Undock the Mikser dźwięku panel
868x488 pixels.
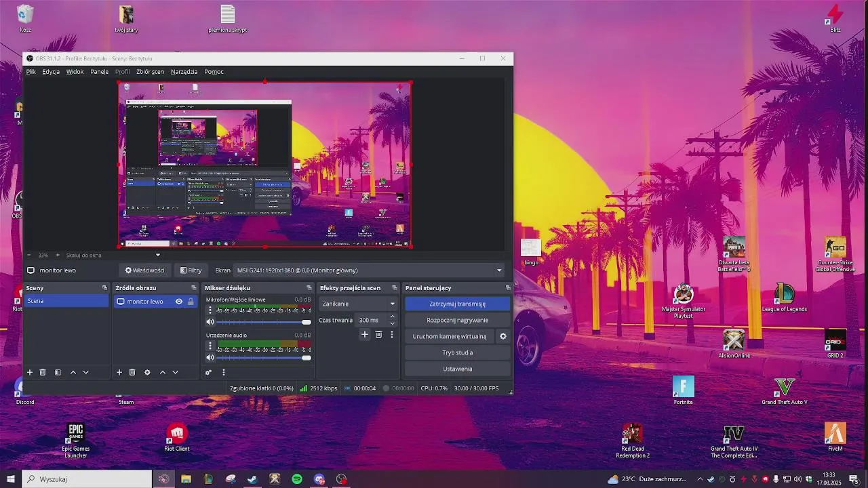point(309,288)
